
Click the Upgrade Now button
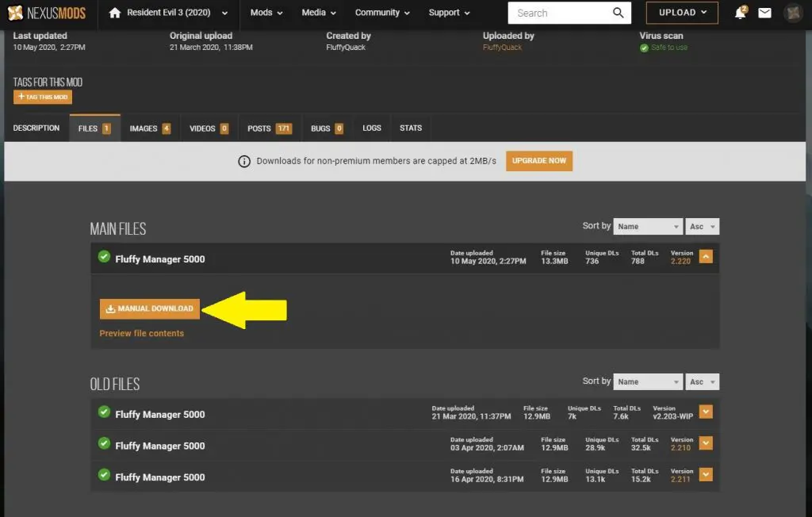click(539, 161)
